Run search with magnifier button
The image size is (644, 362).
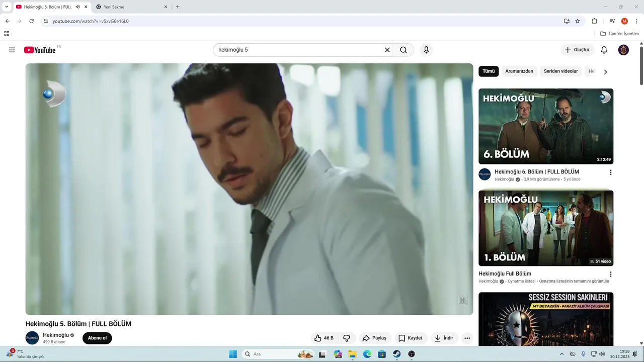404,50
